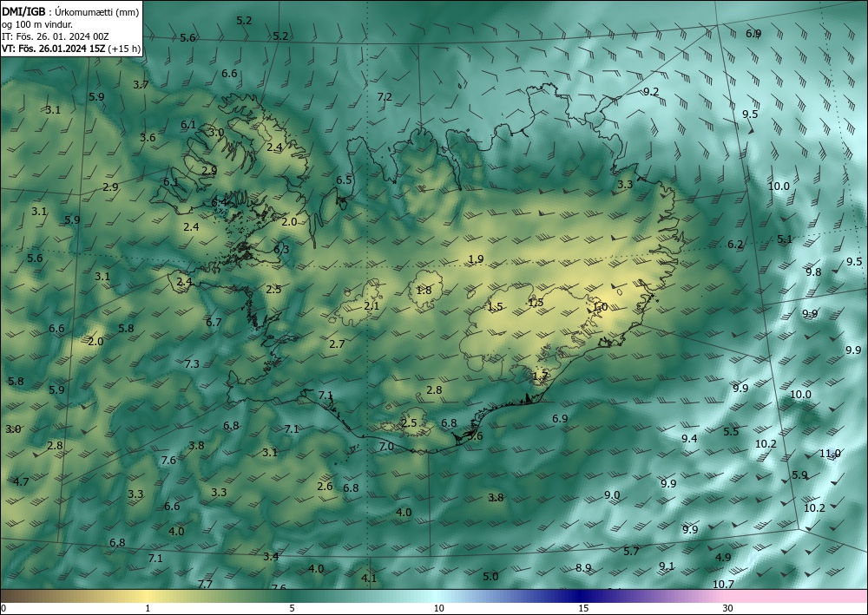Click the map value '10.7'
The image size is (868, 615).
723,584
